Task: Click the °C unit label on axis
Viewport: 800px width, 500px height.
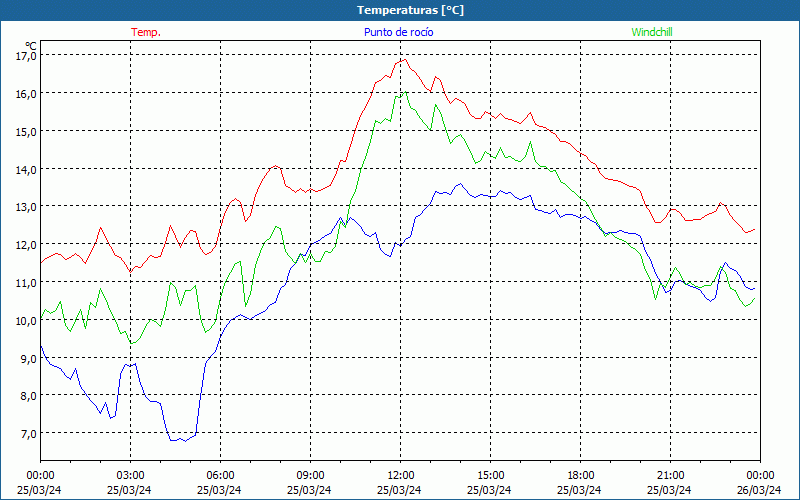Action: click(x=31, y=45)
